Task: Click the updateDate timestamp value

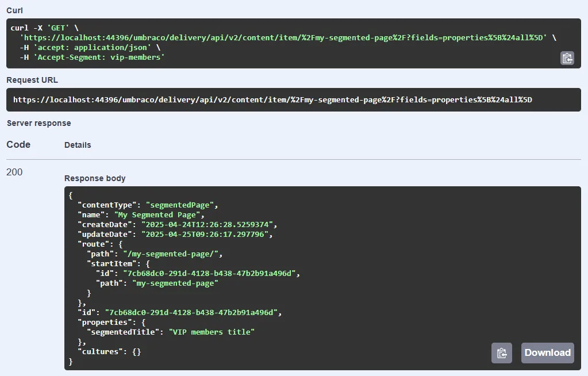Action: pos(207,234)
